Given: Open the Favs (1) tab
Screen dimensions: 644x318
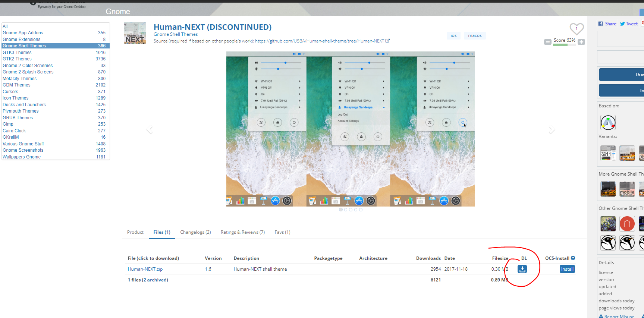Looking at the screenshot, I should click(282, 232).
